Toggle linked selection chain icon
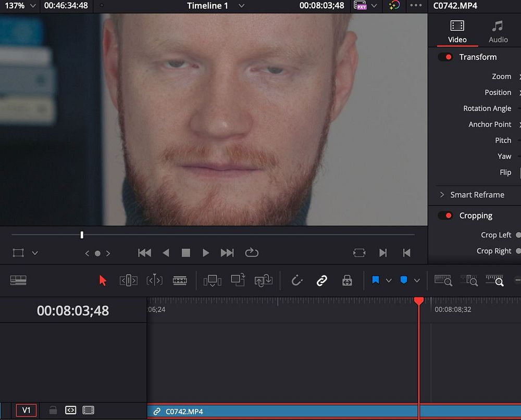The image size is (521, 420). [x=322, y=281]
